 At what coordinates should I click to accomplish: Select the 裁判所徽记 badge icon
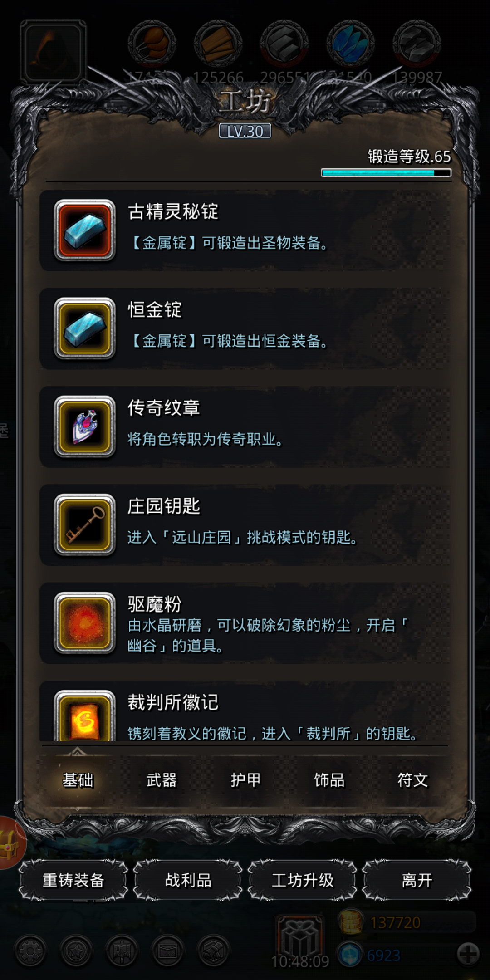pos(84,716)
